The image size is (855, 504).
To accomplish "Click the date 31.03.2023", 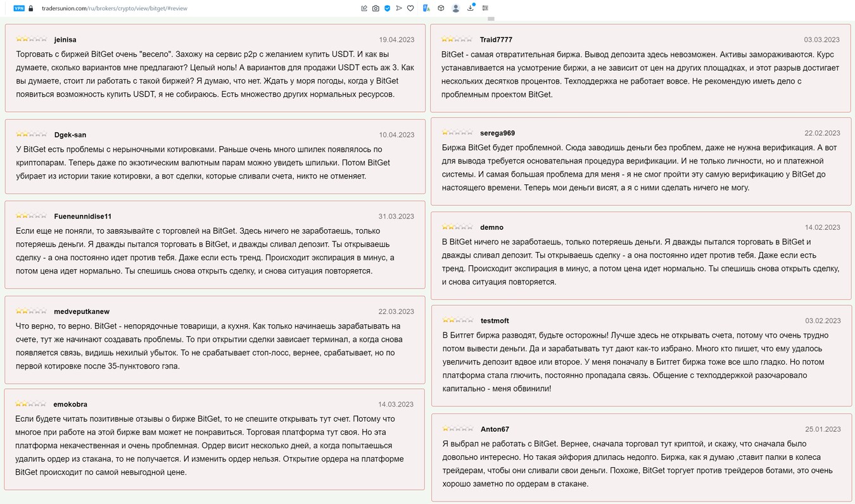I will point(396,217).
